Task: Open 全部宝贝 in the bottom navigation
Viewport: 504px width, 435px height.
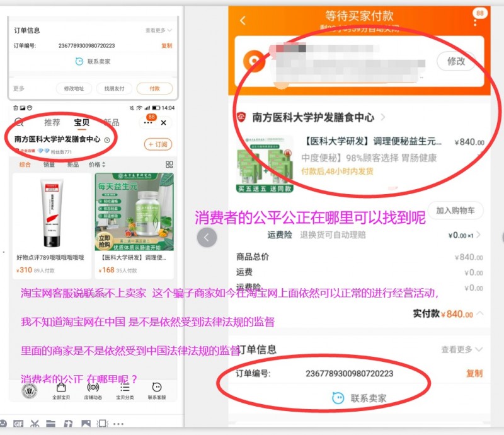Action: tap(61, 391)
